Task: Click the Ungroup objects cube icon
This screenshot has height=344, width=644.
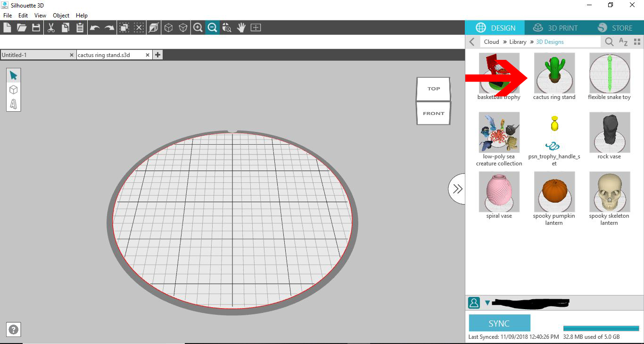Action: click(183, 28)
